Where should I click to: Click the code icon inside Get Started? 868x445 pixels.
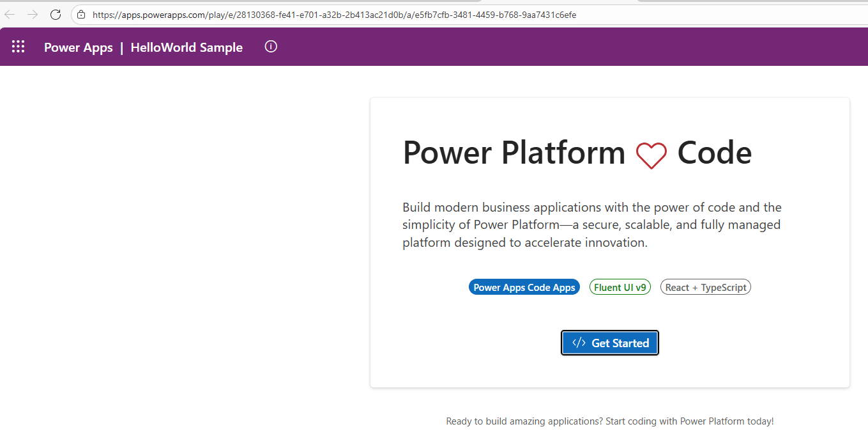coord(579,343)
